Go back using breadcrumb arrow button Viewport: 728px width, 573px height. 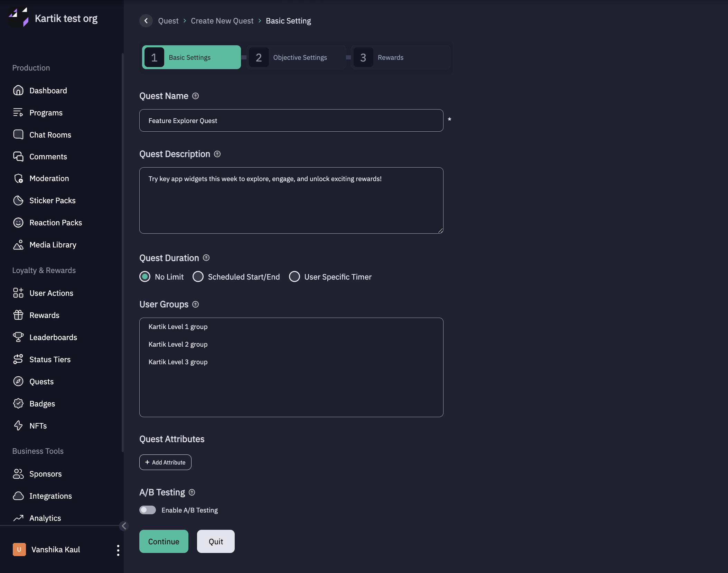146,21
